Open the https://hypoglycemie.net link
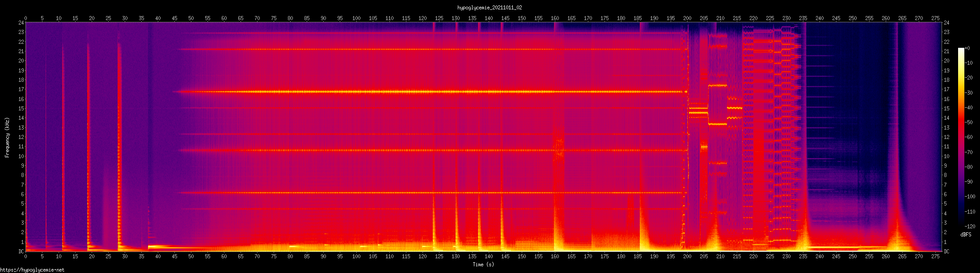The width and height of the screenshot is (980, 273). (32, 270)
